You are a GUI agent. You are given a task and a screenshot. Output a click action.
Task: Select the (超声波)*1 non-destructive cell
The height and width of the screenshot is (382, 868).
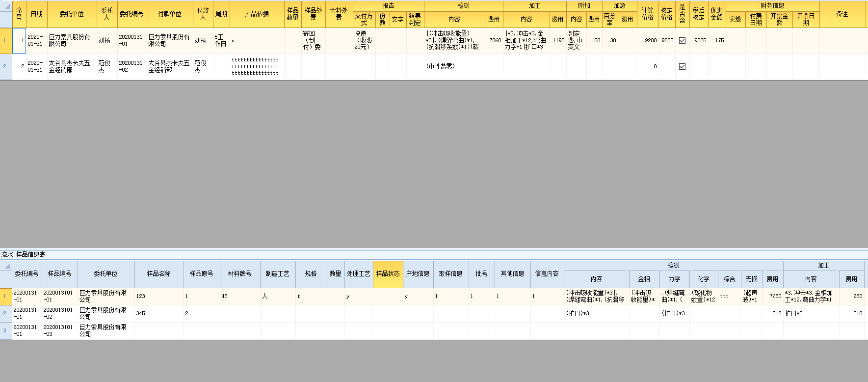tap(752, 296)
